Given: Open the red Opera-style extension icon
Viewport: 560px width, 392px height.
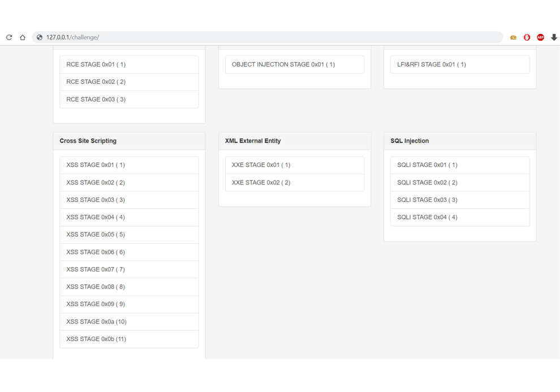Looking at the screenshot, I should [527, 37].
